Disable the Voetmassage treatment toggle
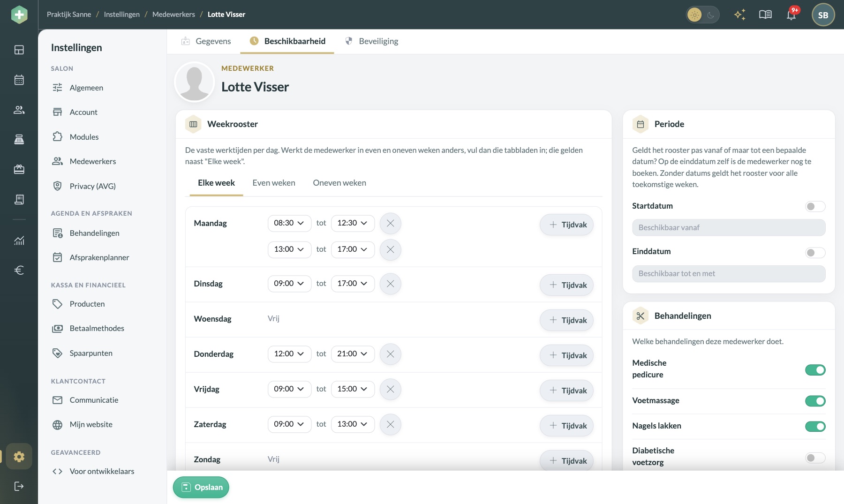This screenshot has height=504, width=844. (x=815, y=401)
